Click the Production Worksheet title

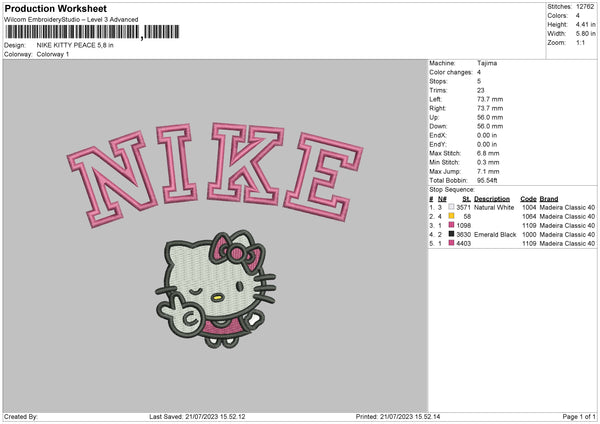click(55, 8)
